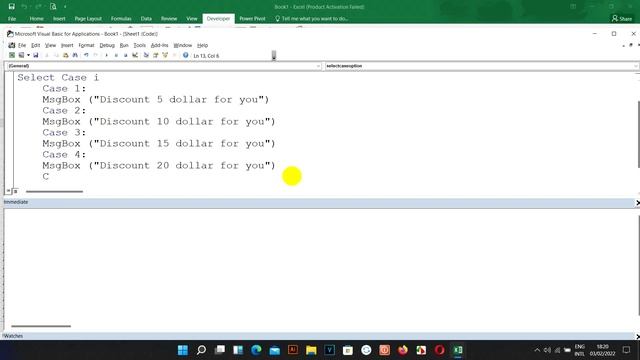Click the Redo icon in VBA toolbar
The height and width of the screenshot is (360, 640).
(96, 55)
